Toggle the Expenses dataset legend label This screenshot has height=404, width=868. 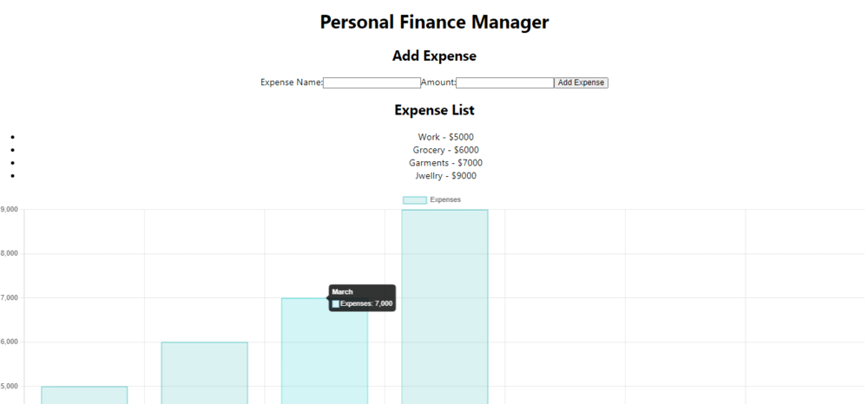(x=445, y=200)
